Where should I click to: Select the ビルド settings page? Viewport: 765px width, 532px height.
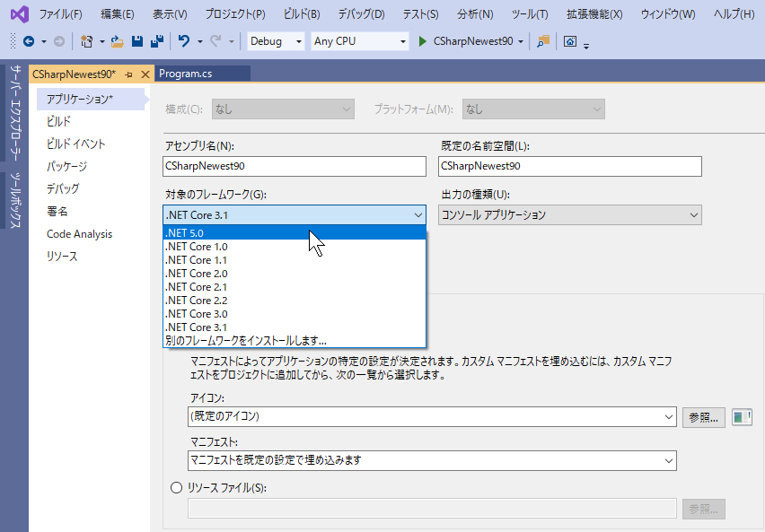58,121
